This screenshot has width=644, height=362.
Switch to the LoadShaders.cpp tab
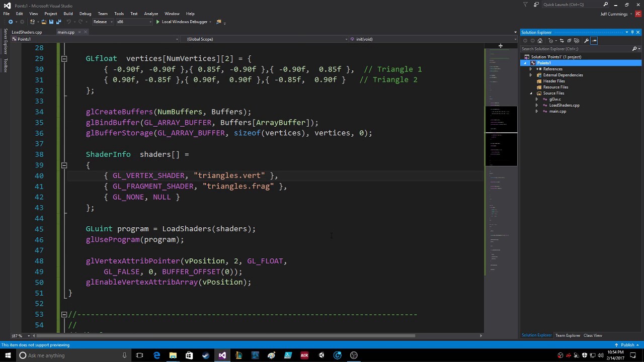(x=27, y=32)
